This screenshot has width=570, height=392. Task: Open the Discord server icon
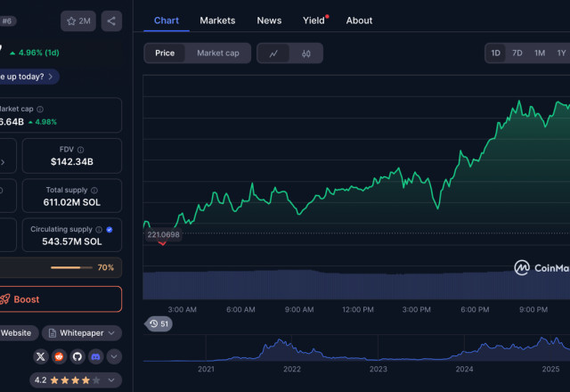95,356
